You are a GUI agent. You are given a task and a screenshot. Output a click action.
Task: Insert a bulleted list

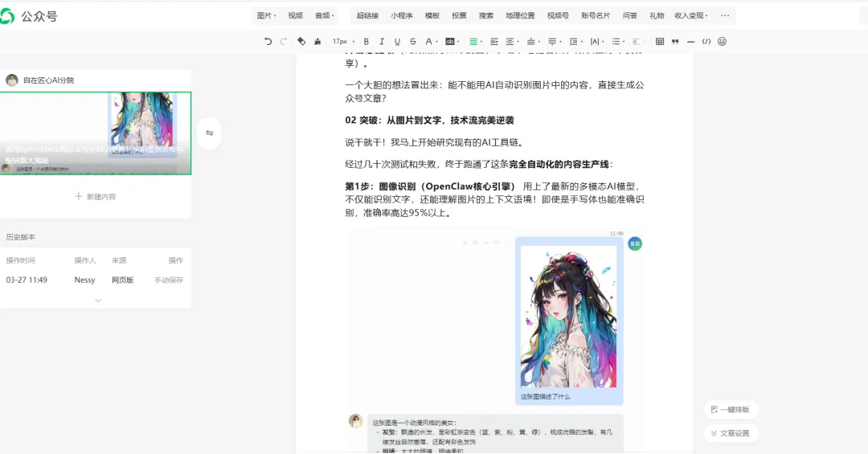click(616, 42)
